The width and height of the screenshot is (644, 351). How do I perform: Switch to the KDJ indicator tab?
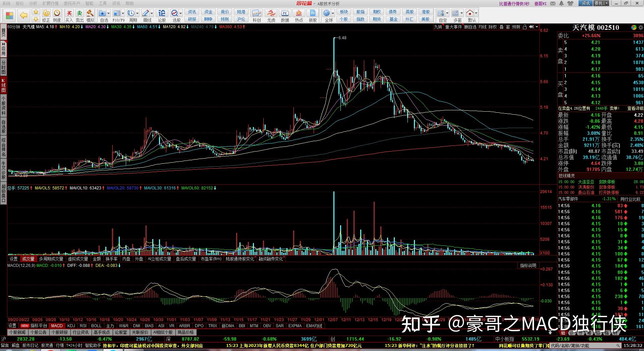71,326
